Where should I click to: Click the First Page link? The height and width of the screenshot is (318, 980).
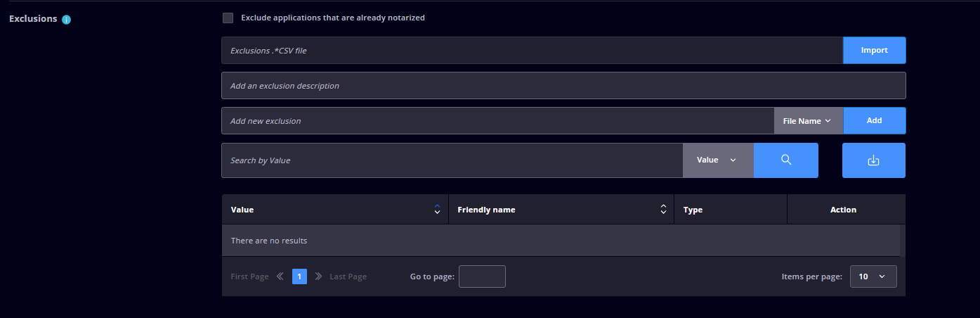(250, 276)
